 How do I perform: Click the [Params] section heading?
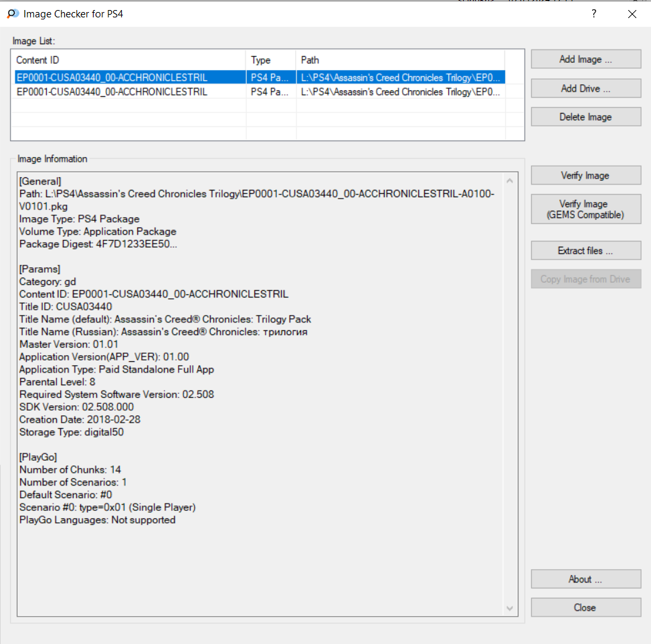pos(40,269)
